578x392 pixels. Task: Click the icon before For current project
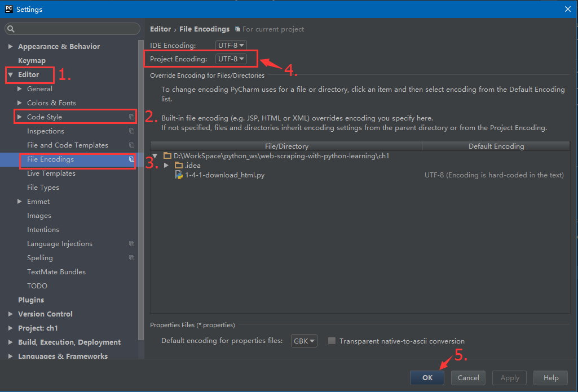[238, 29]
